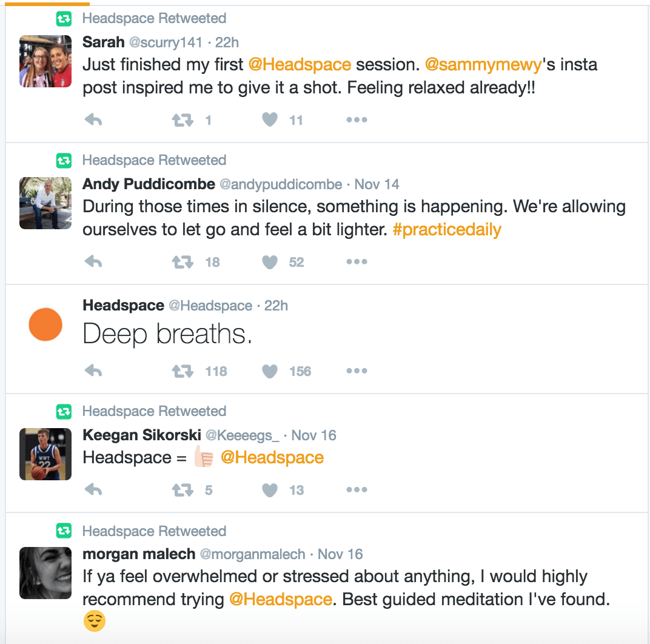Viewport: 650px width, 644px height.
Task: Like Keegan Sikorski's tweet with 13 likes
Action: (270, 490)
